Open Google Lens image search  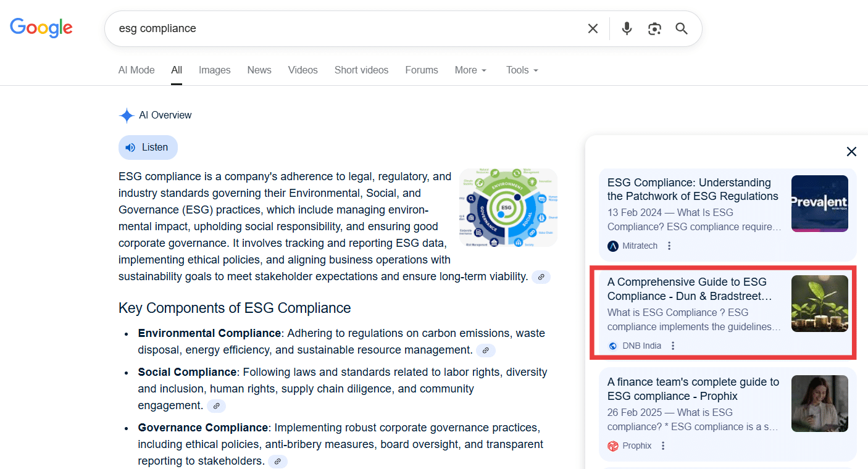point(654,28)
